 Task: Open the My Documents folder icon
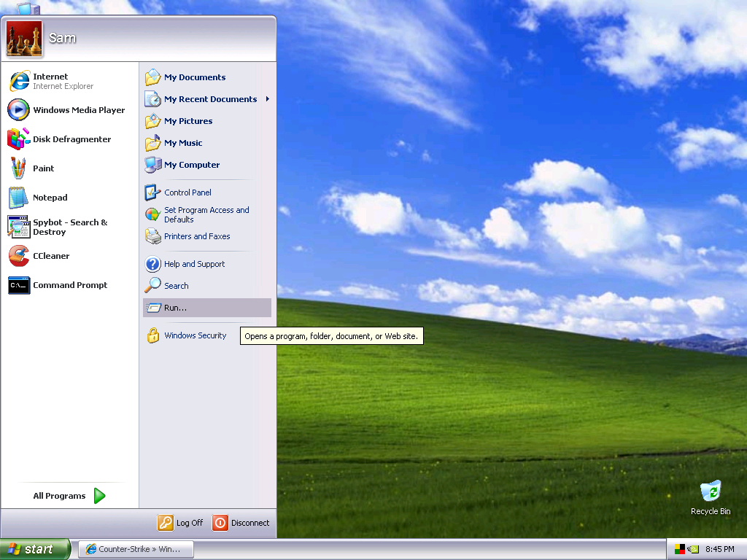click(153, 77)
